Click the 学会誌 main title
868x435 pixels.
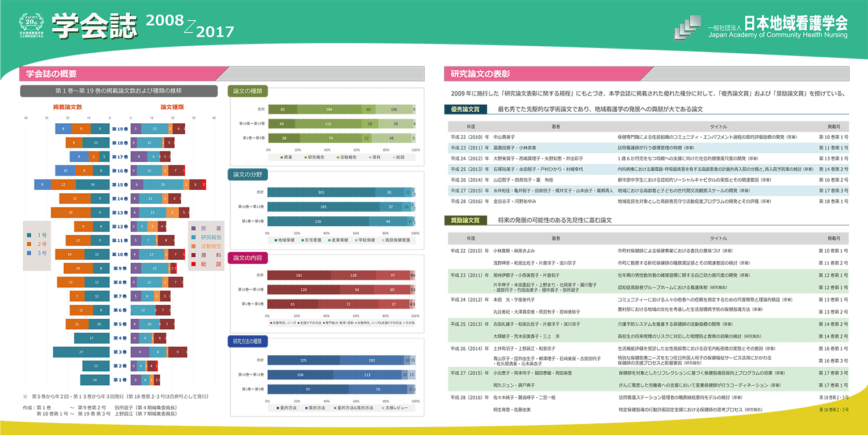tap(94, 26)
